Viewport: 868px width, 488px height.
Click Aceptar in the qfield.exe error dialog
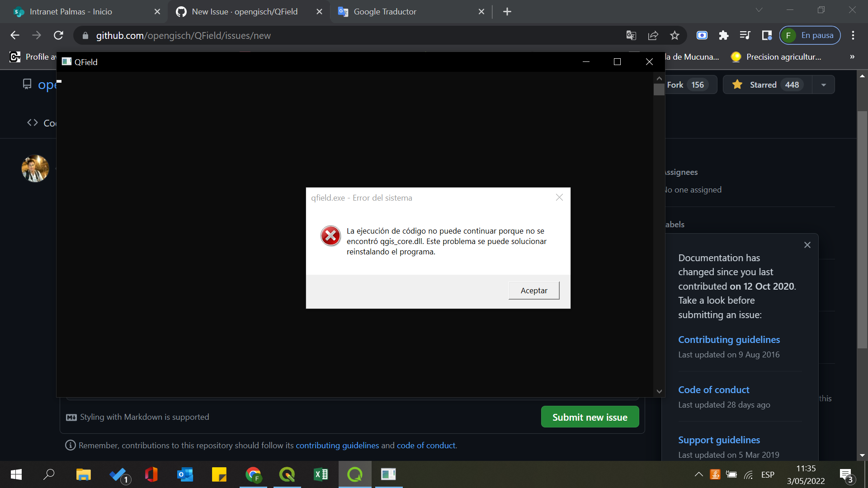(x=533, y=290)
